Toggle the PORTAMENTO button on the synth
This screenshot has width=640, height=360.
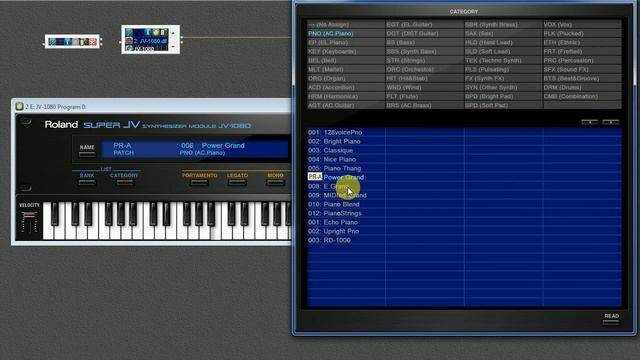[199, 182]
